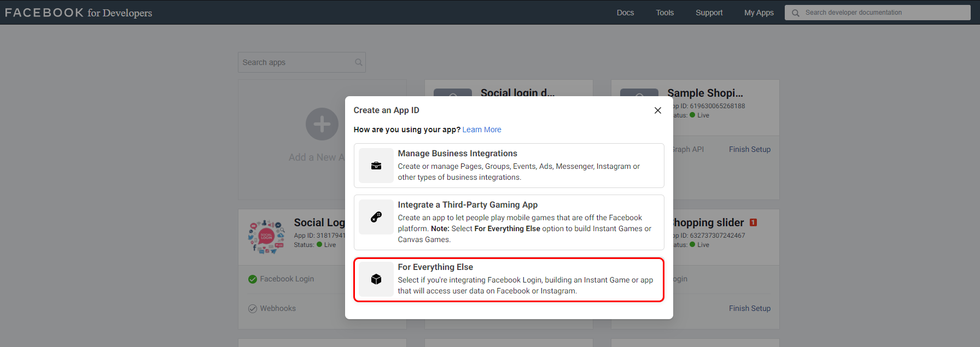Click App ID 619630065268188 on Sample Shopi
The height and width of the screenshot is (347, 980).
[x=709, y=106]
